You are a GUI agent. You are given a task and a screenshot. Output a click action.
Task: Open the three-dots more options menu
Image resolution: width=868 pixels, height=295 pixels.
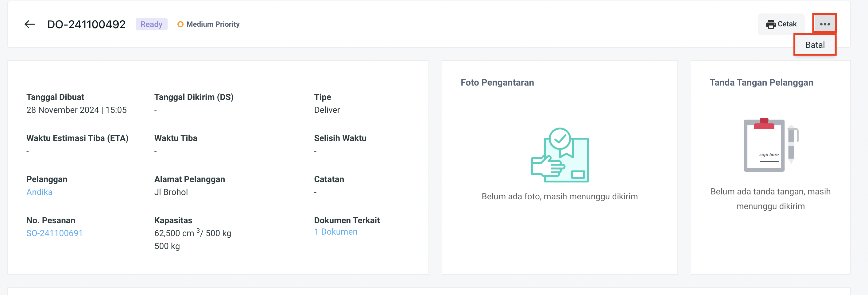[x=824, y=24]
